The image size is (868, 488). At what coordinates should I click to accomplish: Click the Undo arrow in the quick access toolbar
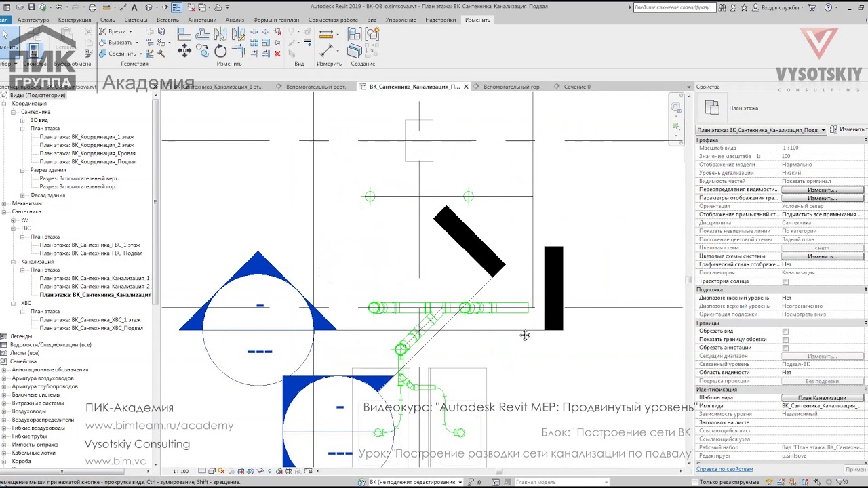point(59,7)
